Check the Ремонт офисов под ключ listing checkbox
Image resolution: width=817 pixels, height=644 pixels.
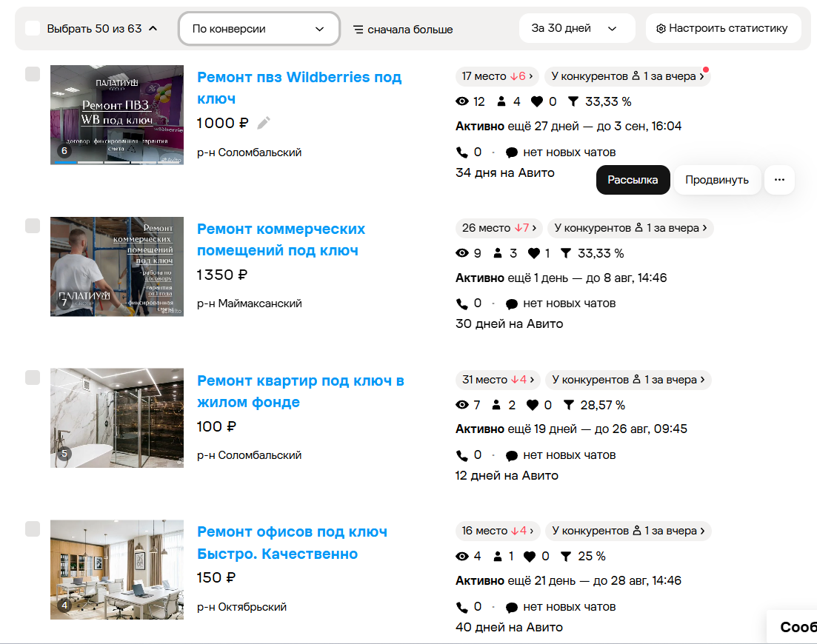coord(33,529)
